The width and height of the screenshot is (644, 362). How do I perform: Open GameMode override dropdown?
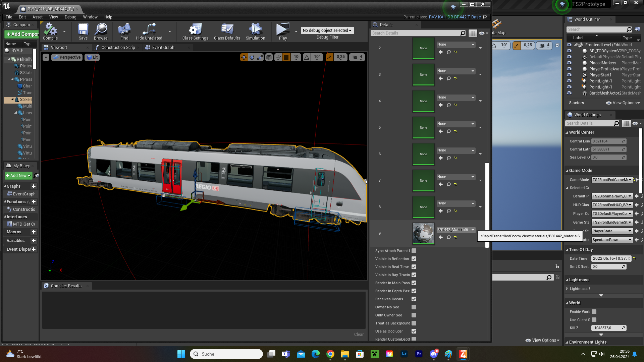[612, 180]
